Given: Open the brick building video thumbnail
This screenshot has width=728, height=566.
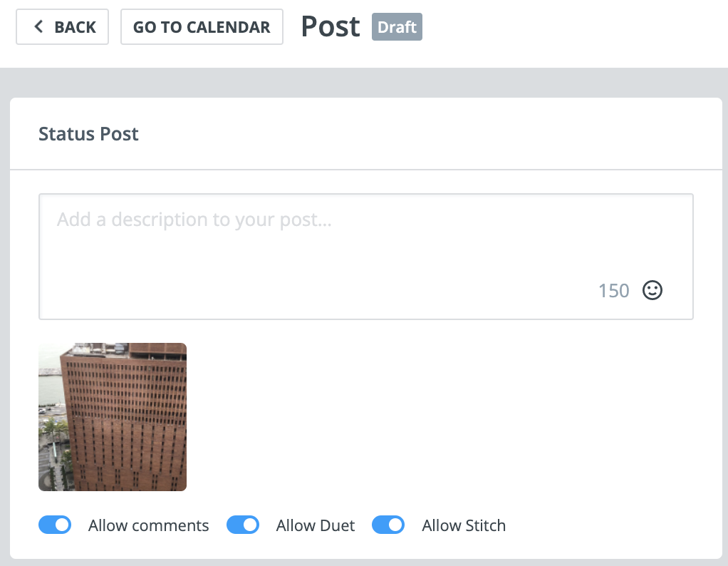Looking at the screenshot, I should pyautogui.click(x=113, y=417).
